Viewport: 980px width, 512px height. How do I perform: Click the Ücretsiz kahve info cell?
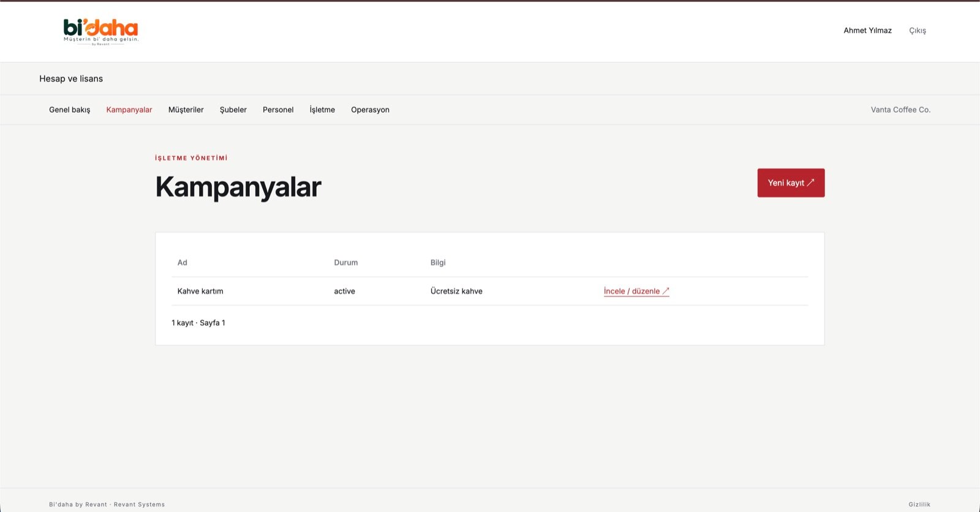point(456,291)
